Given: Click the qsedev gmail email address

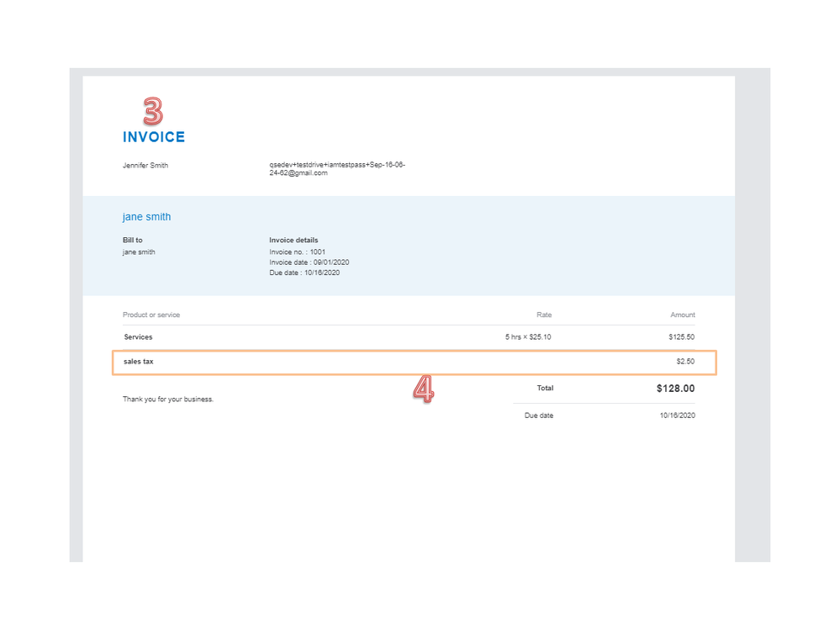Looking at the screenshot, I should pos(336,167).
